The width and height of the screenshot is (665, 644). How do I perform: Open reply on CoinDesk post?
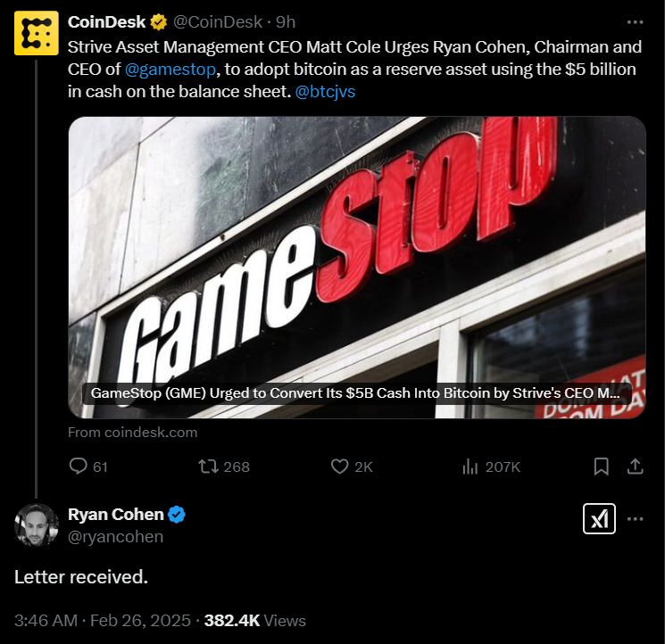[x=88, y=466]
